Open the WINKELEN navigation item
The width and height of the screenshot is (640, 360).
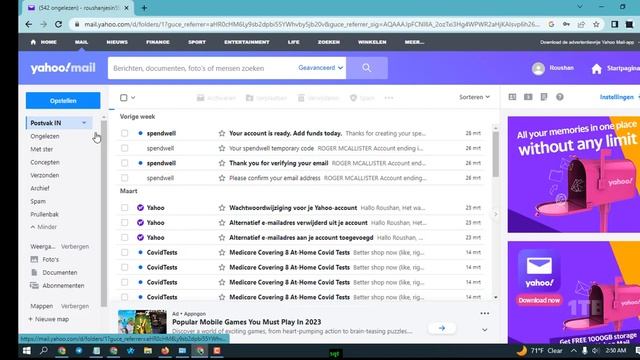372,42
